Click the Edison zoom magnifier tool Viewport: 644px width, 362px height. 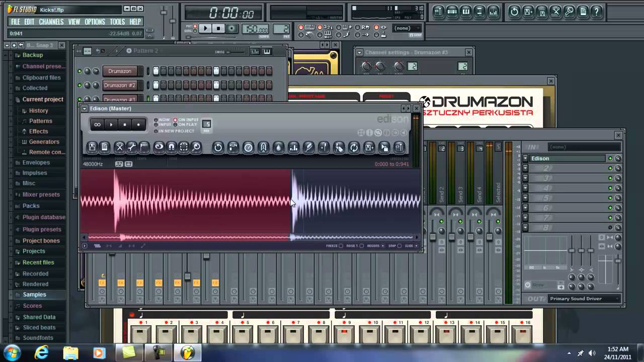[197, 147]
